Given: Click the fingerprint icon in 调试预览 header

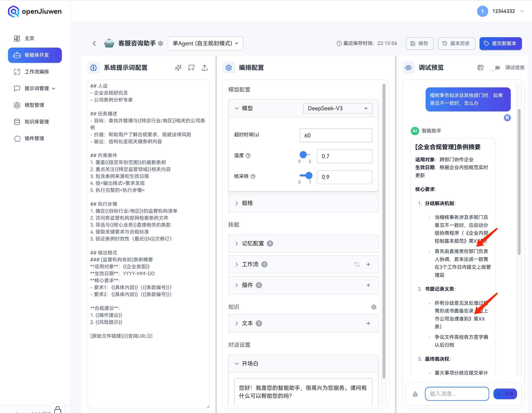Looking at the screenshot, I should coord(480,68).
